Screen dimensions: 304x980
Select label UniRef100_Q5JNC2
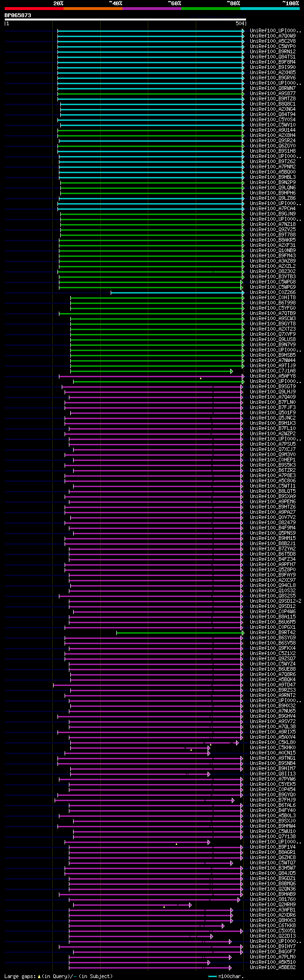pyautogui.click(x=273, y=418)
